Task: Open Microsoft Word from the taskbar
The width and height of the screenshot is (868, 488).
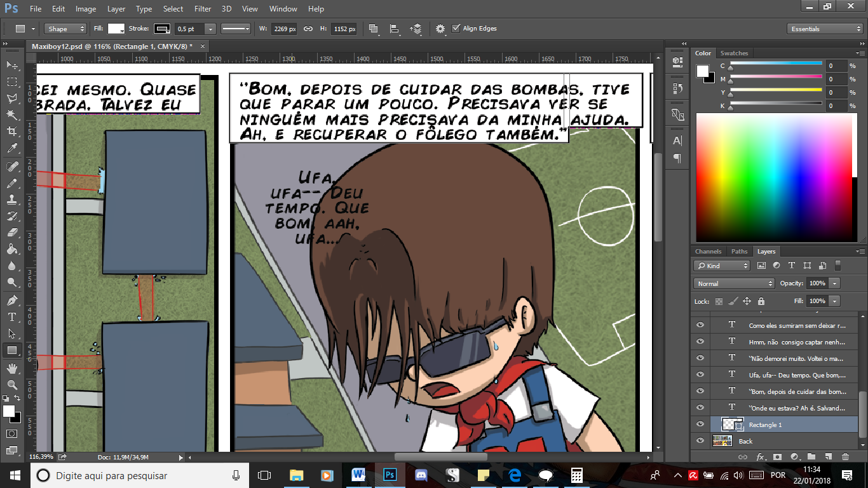Action: (357, 475)
